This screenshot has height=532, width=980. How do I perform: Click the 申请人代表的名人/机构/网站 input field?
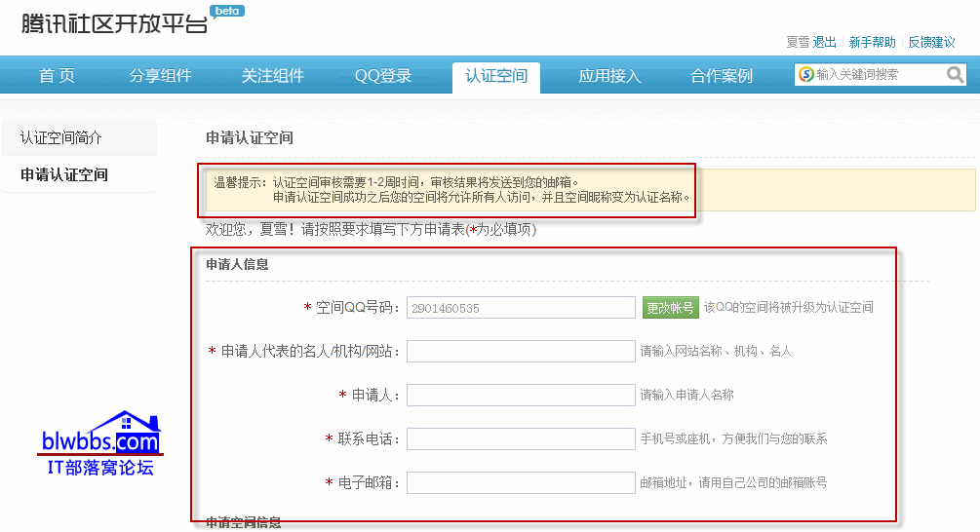click(x=521, y=351)
